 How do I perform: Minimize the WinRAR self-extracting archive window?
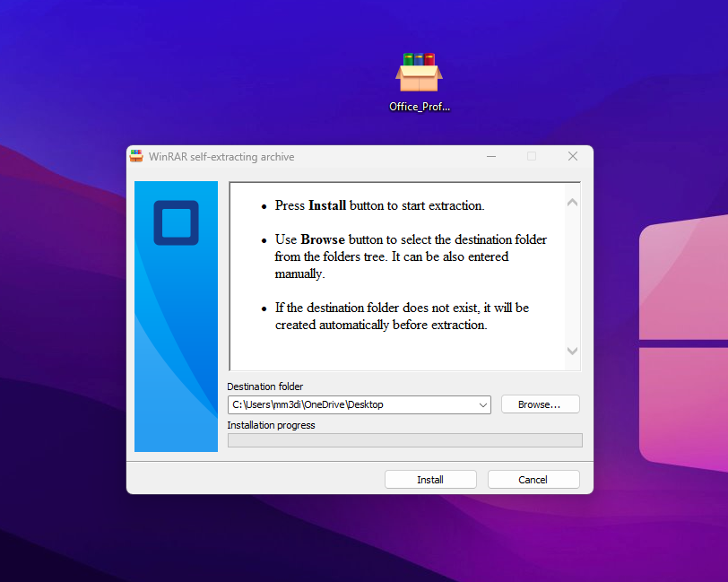click(491, 157)
